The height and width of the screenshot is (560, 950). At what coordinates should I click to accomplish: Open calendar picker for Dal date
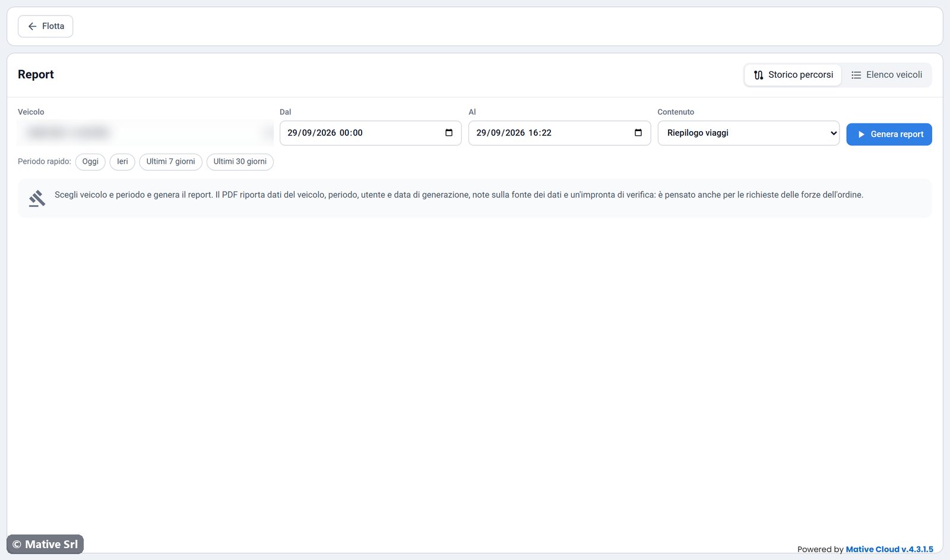449,133
